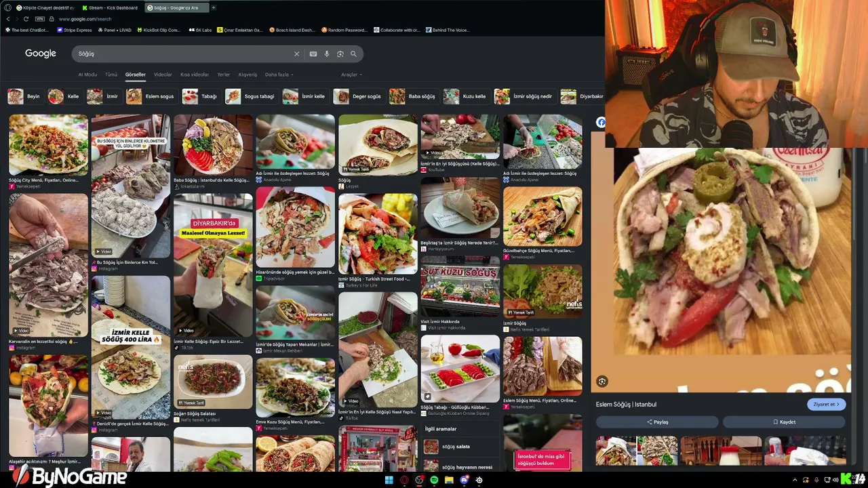Switch to Köşkte Cinayet dedektif tab
Screen dimensions: 868x488
click(x=45, y=7)
